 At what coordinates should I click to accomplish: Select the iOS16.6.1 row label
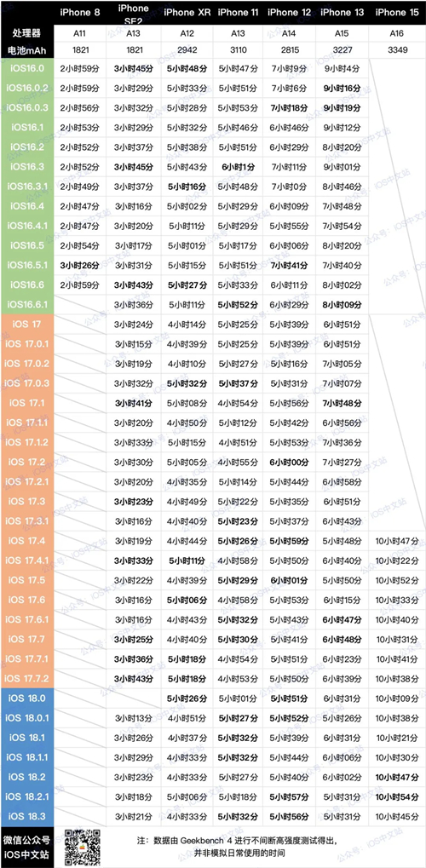coord(28,304)
